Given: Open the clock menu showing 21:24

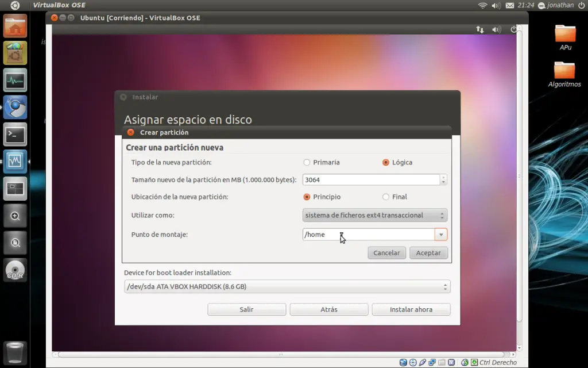Looking at the screenshot, I should pyautogui.click(x=526, y=5).
